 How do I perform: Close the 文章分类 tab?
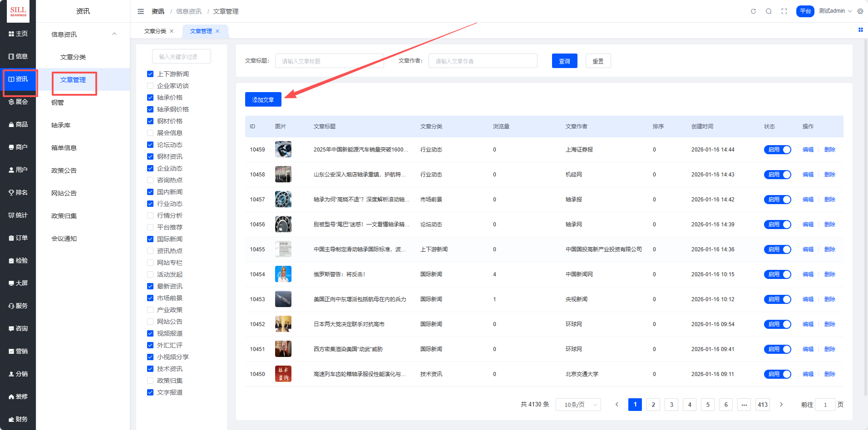point(172,31)
